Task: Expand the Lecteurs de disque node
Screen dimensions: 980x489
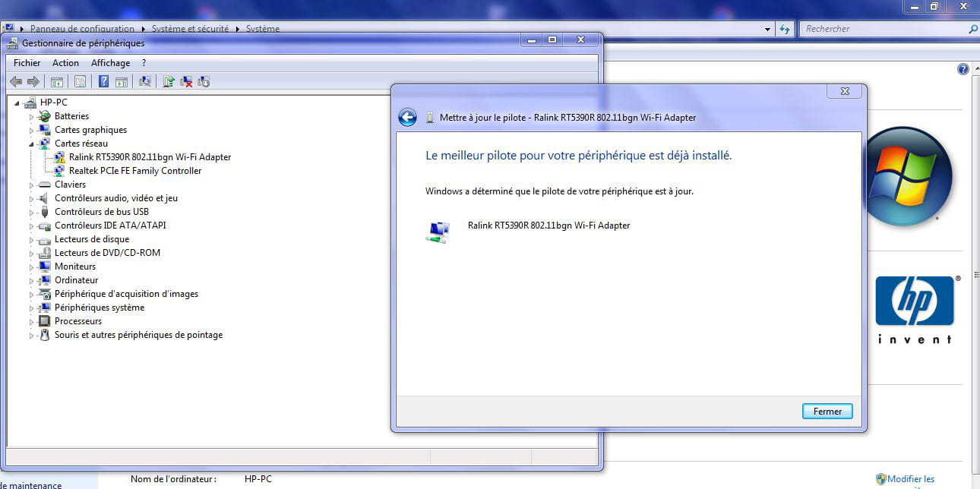Action: click(31, 239)
